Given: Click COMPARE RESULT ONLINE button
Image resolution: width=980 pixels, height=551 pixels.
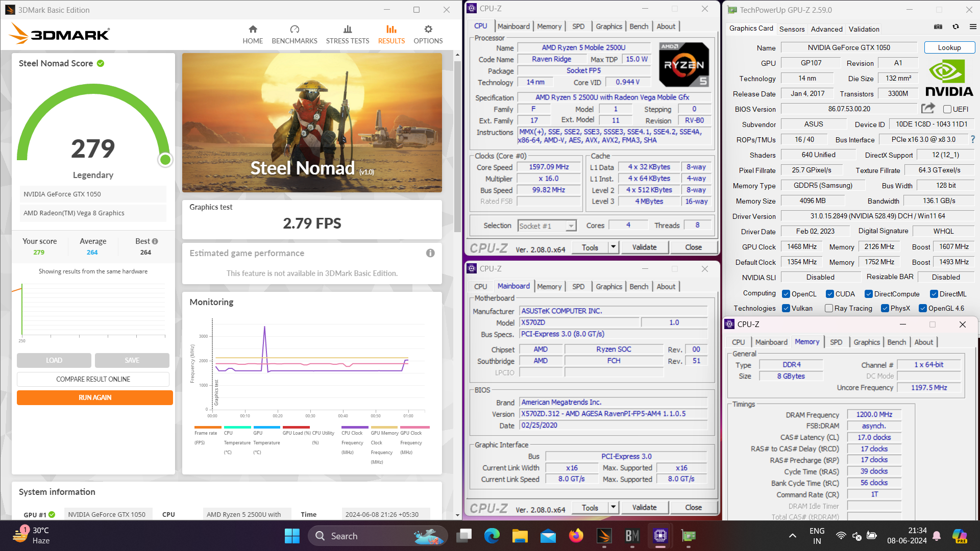Looking at the screenshot, I should (x=93, y=379).
